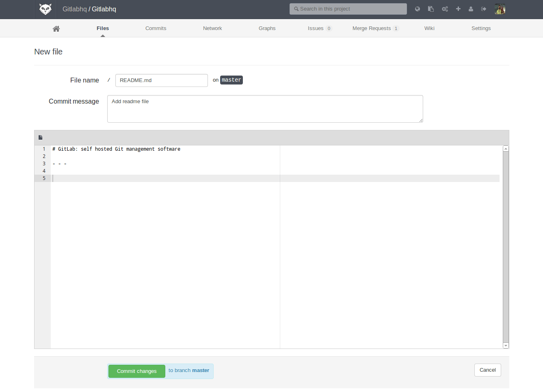The image size is (543, 392).
Task: Open public area via globe icon
Action: pyautogui.click(x=418, y=9)
